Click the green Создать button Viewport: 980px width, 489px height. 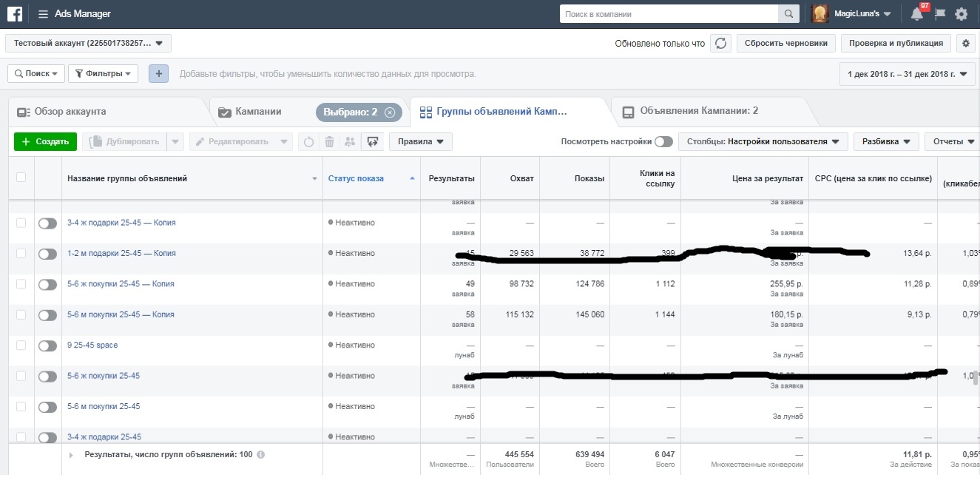(45, 141)
